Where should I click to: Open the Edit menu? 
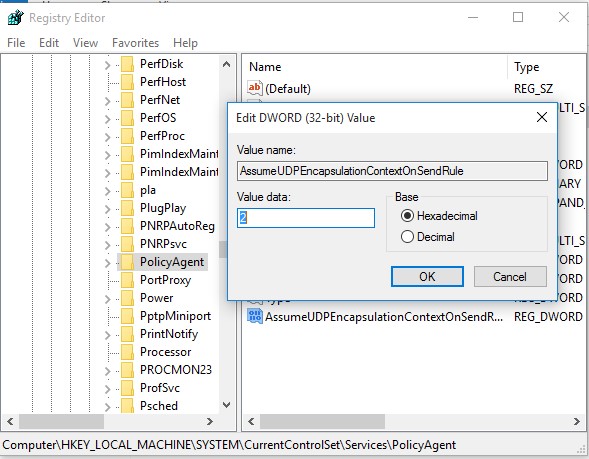point(49,43)
